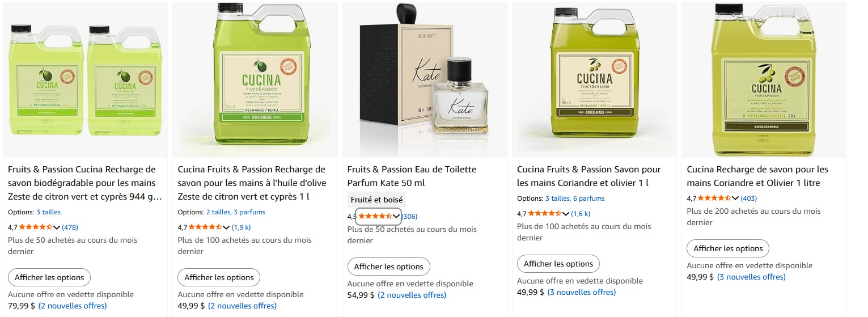Open the (1,9 k) reviews count link
The image size is (868, 317).
[x=241, y=227]
